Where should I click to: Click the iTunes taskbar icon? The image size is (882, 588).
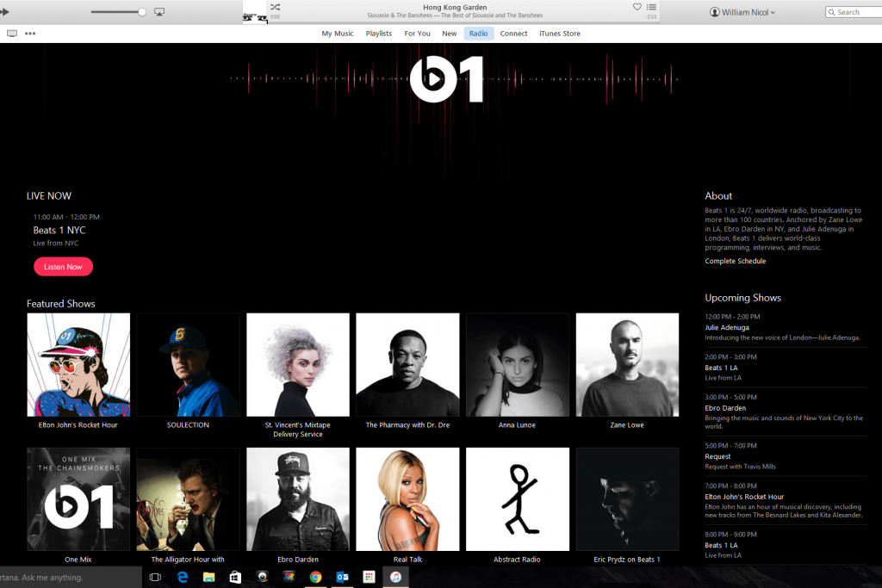point(395,578)
